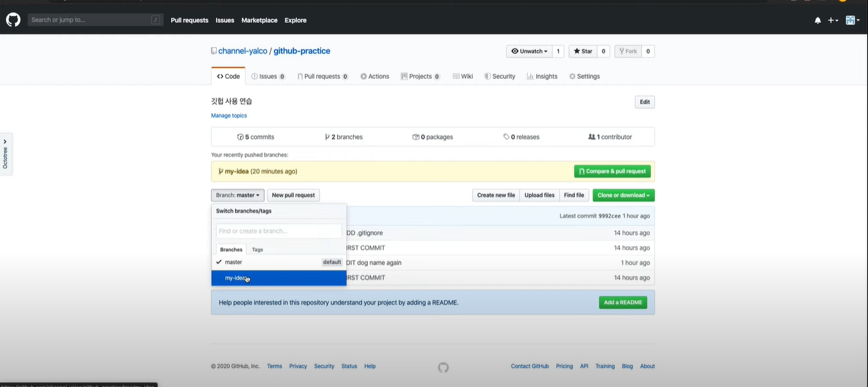Open the GitHub Octocat home logo
This screenshot has height=387, width=868.
pyautogui.click(x=13, y=20)
